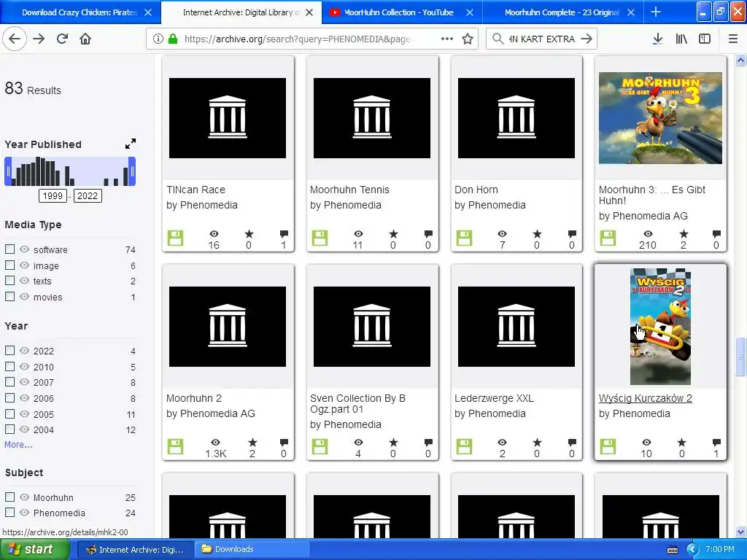Open the page actions three-dot menu

click(447, 39)
